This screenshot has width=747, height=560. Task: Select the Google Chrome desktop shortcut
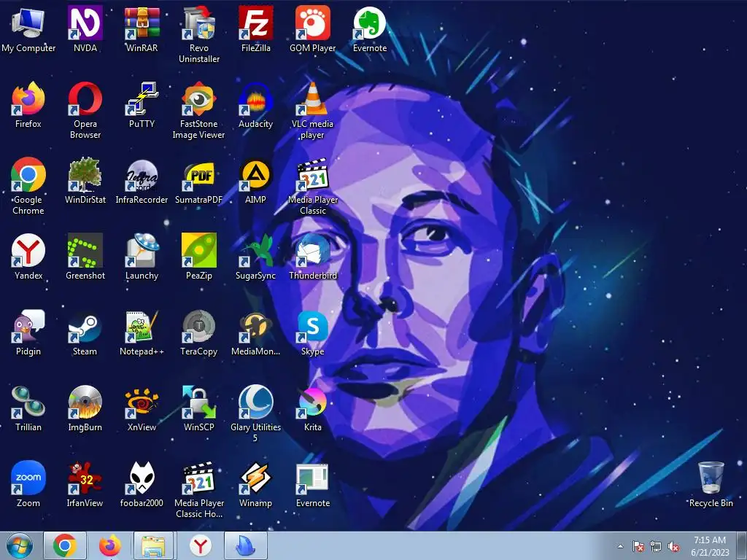(x=28, y=174)
